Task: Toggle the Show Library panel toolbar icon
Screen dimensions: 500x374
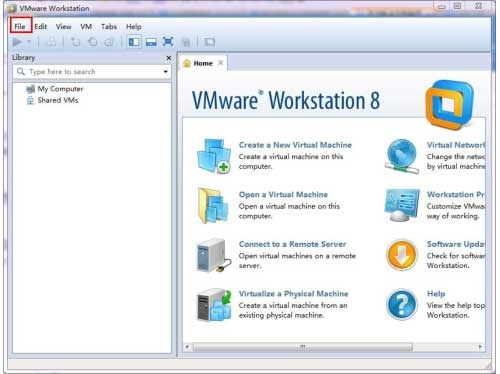Action: 134,42
